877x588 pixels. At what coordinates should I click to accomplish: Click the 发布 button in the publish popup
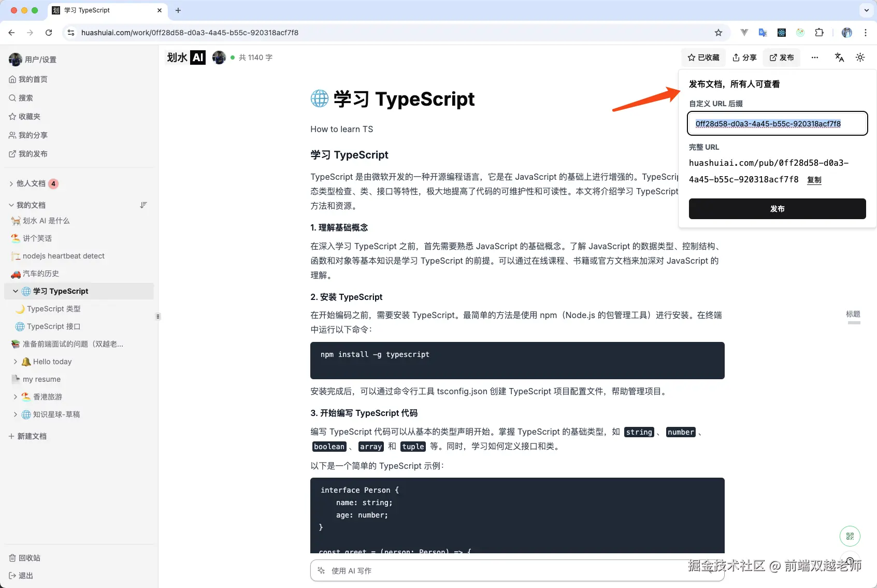[x=777, y=209]
